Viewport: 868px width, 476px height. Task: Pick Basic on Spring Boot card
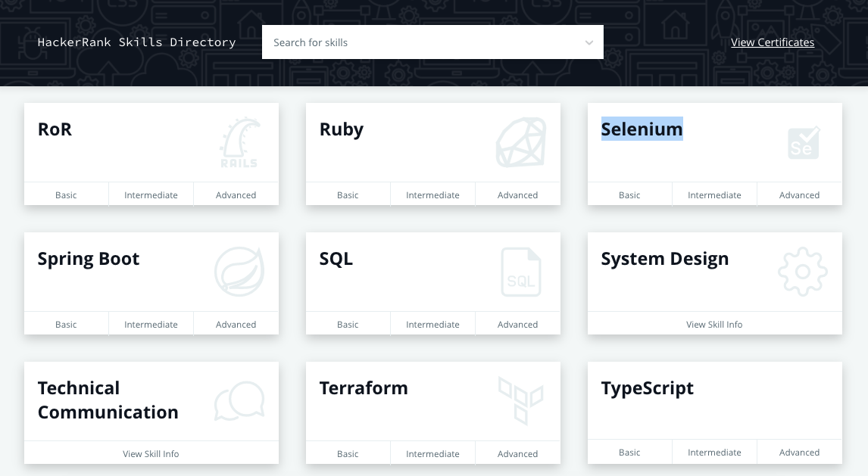[x=66, y=324]
